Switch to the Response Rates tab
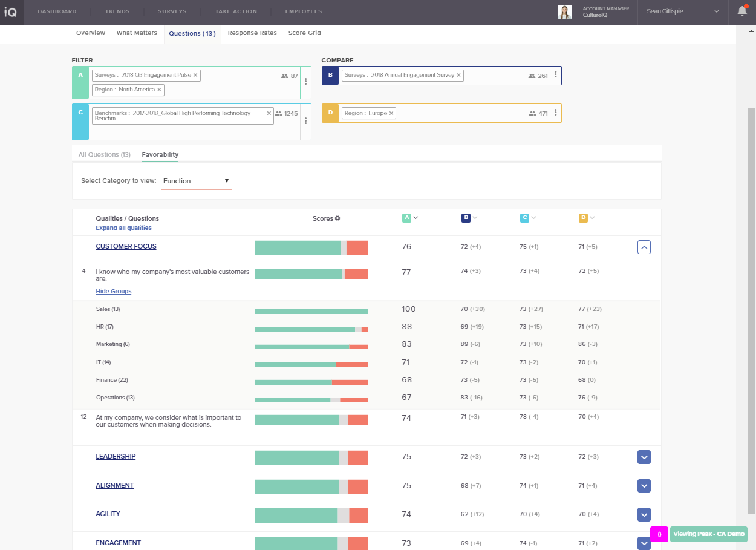Viewport: 756px width, 550px height. 252,33
